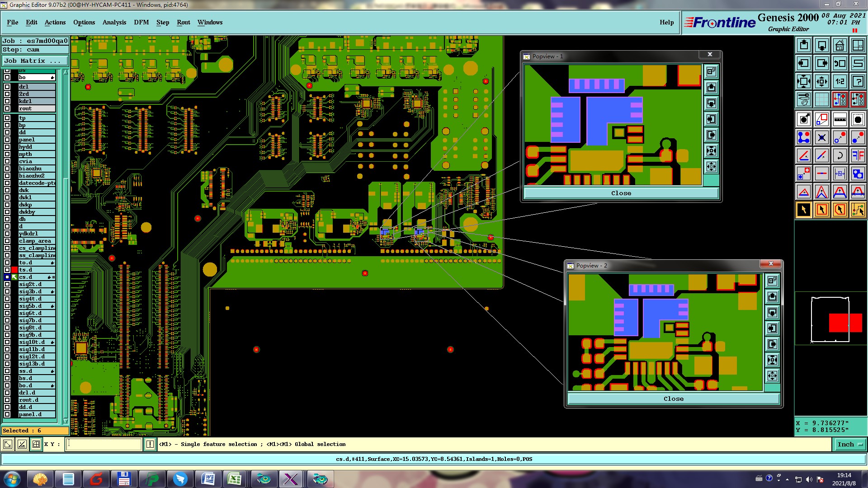
Task: Click the 1:2 zoom scale icon
Action: [x=840, y=81]
